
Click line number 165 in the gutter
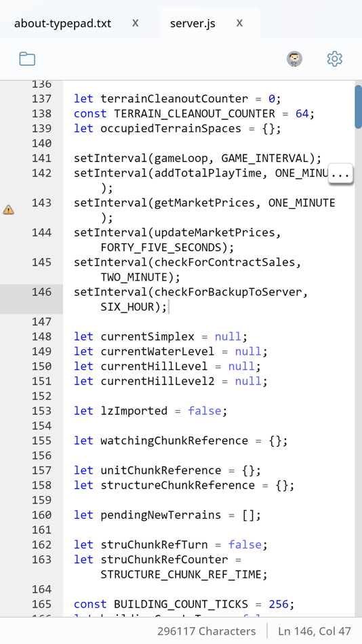[41, 604]
